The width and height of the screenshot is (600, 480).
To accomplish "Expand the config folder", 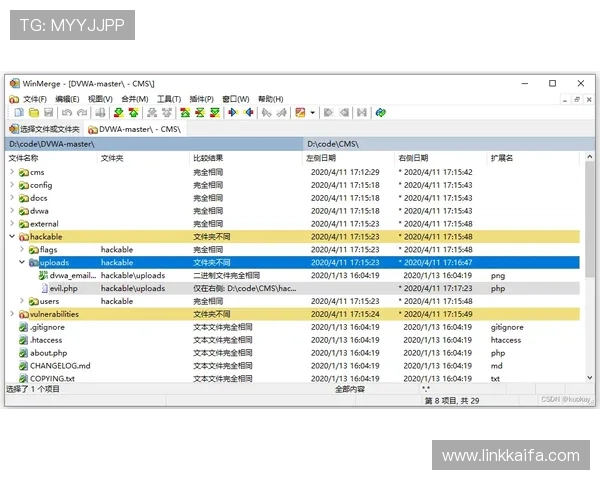I will (12, 185).
